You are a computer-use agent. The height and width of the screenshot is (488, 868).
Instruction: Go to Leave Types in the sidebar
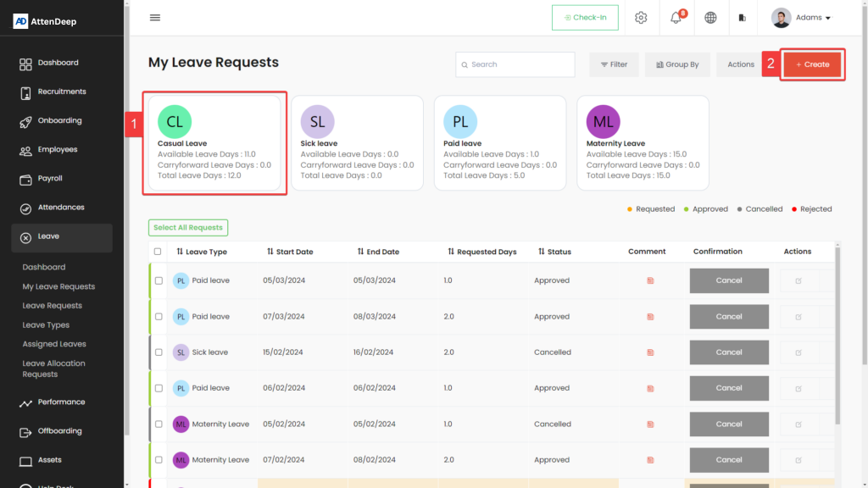click(x=46, y=325)
